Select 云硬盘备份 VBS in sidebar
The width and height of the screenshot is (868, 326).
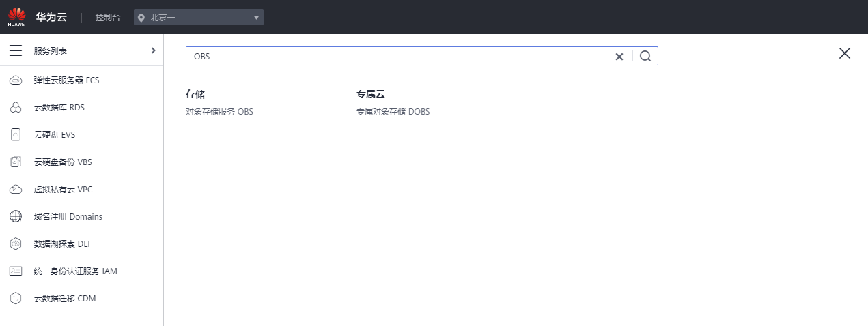click(x=63, y=162)
